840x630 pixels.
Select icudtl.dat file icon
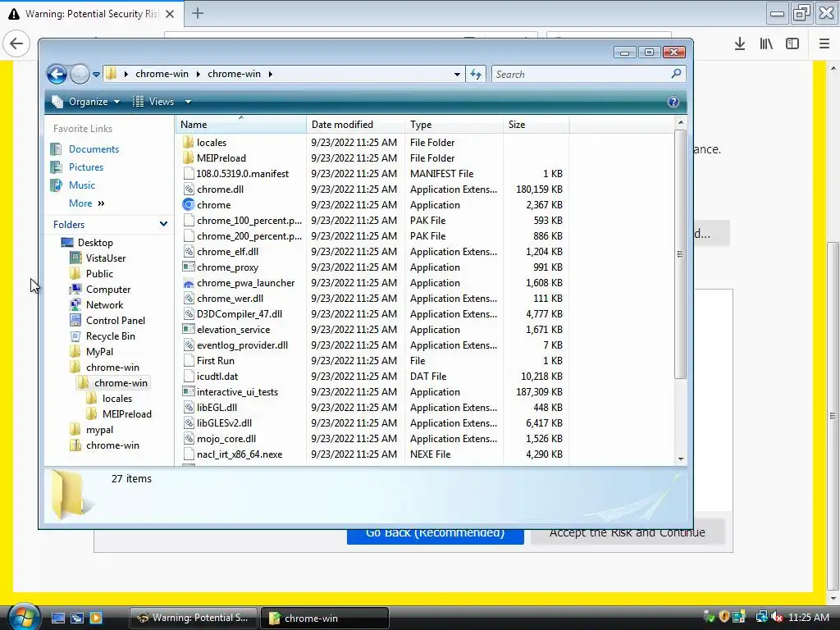coord(188,376)
